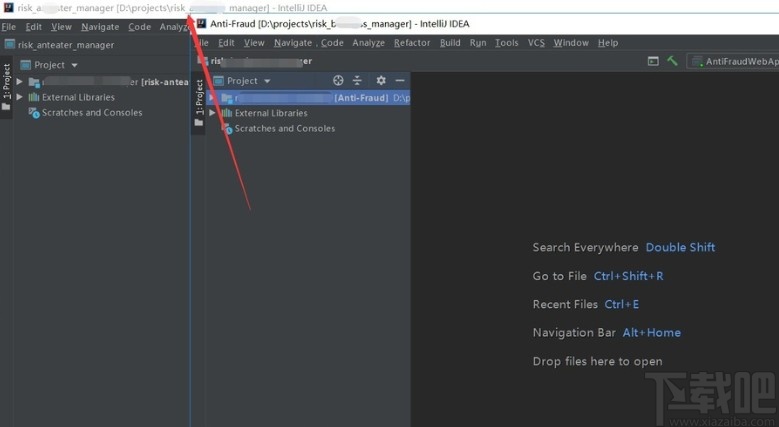
Task: Open Navigate menu in back risk_anteater_manager window
Action: [x=100, y=27]
